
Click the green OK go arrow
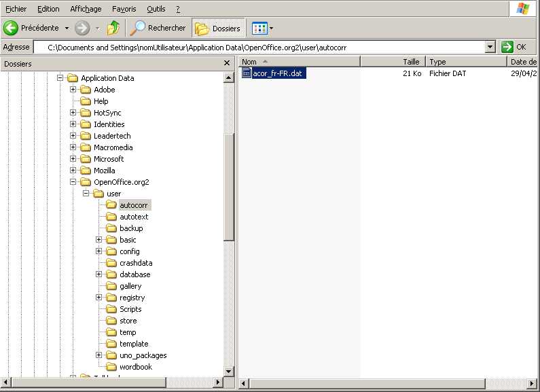tap(507, 47)
